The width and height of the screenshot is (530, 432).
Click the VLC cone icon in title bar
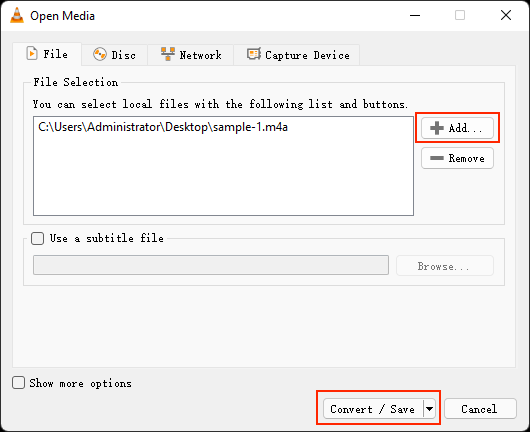click(17, 15)
